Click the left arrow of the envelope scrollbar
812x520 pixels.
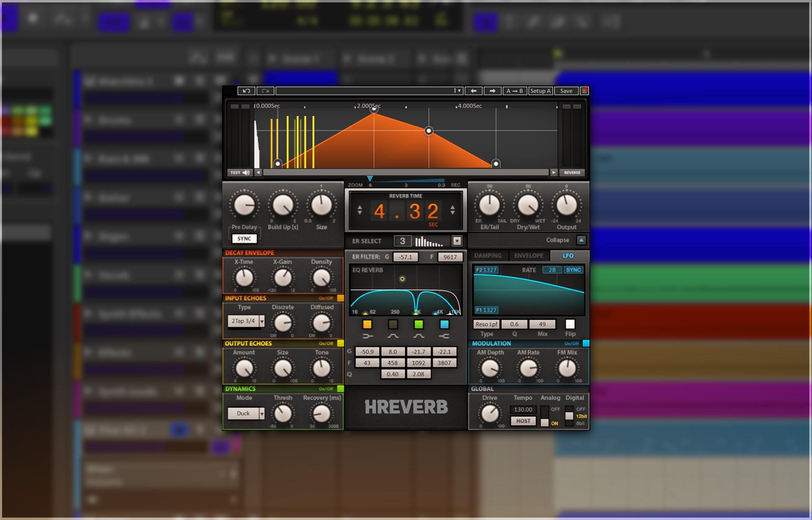258,172
